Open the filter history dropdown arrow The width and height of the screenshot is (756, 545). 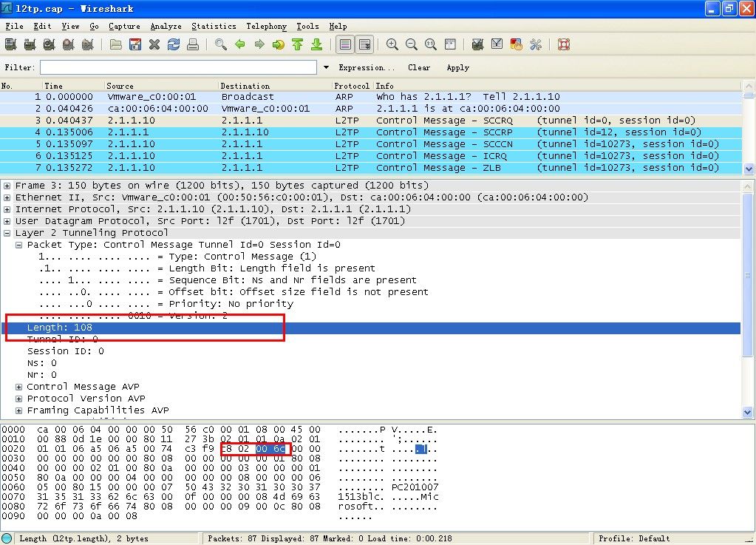[327, 67]
